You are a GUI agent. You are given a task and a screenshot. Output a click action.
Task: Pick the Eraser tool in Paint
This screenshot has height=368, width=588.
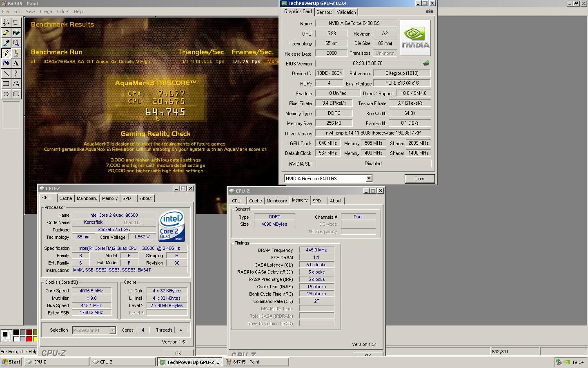pos(6,33)
